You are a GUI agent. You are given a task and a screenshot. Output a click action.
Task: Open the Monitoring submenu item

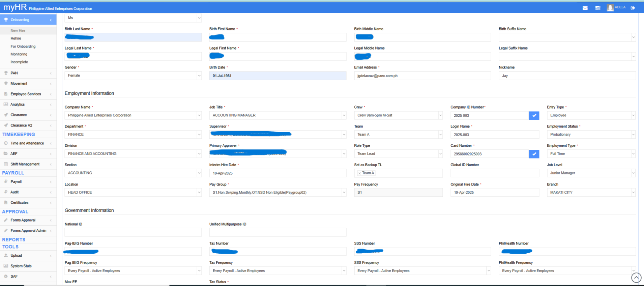19,54
